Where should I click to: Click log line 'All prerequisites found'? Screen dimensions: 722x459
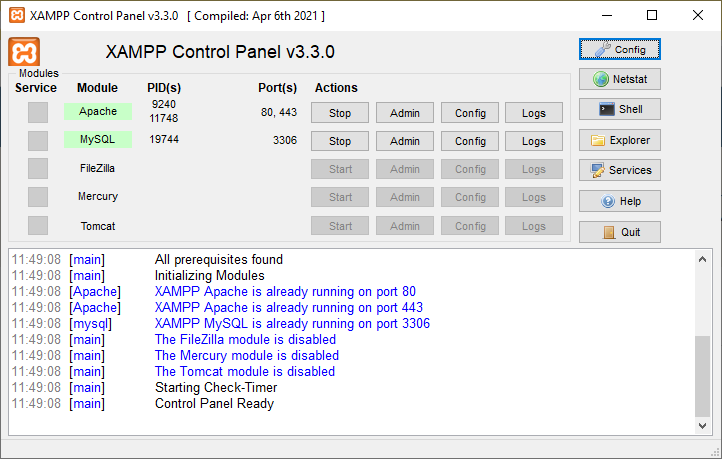point(219,259)
